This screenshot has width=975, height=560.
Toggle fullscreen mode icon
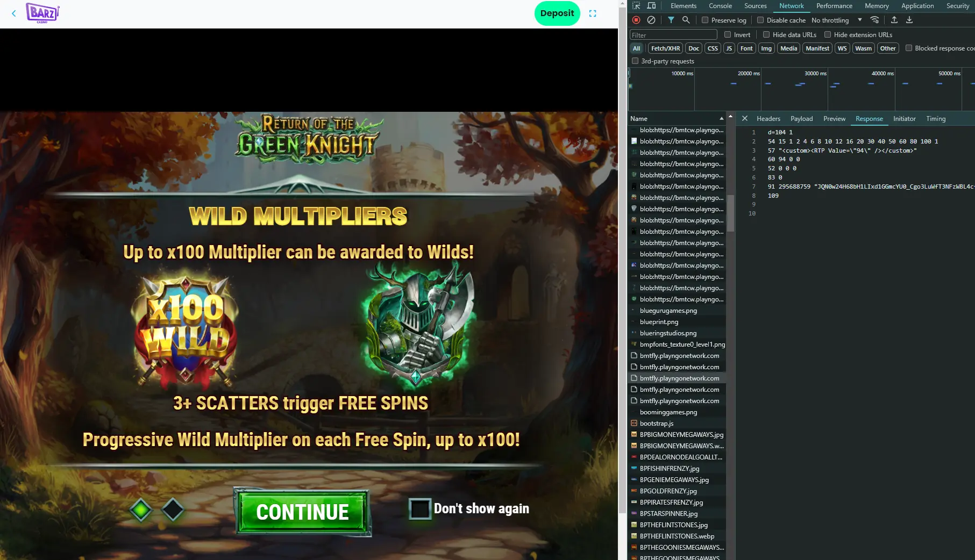coord(593,13)
